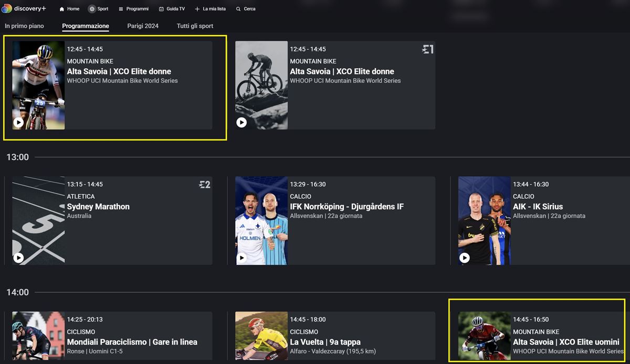The width and height of the screenshot is (630, 364).
Task: Play first Alta Savoia XCO Elite donne card
Action: tap(18, 122)
